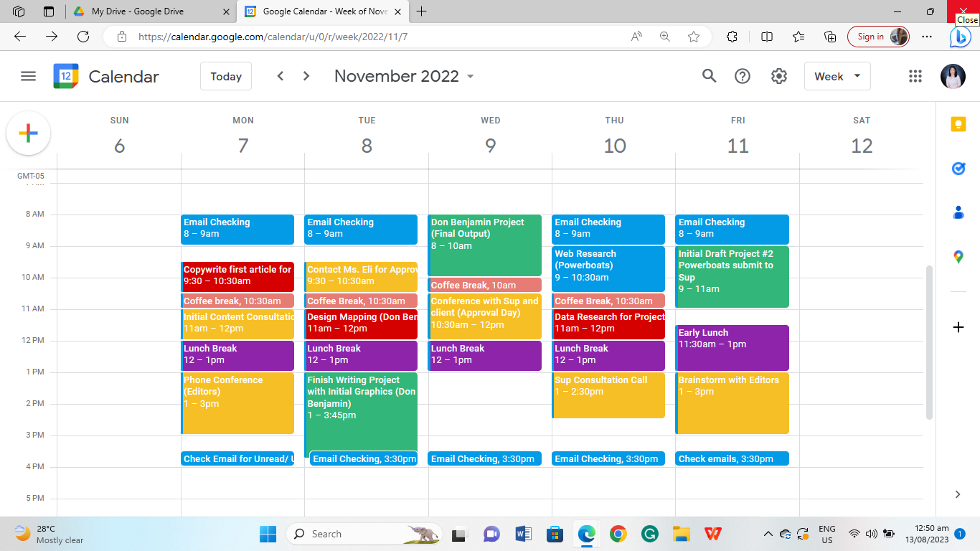980x551 pixels.
Task: Open Microsoft Word from taskbar
Action: click(x=523, y=534)
